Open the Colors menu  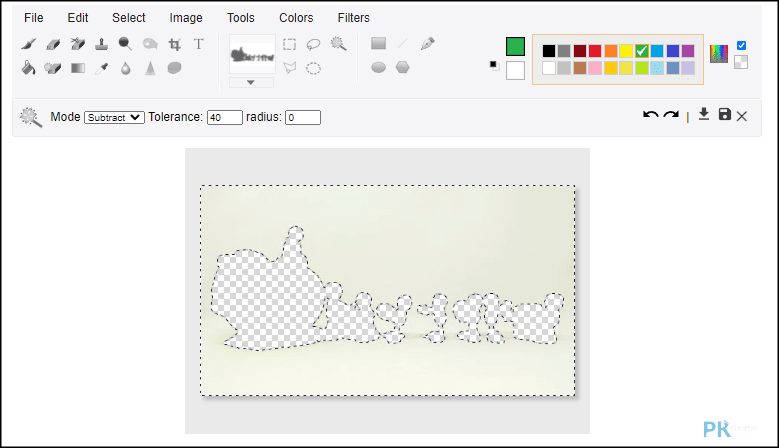coord(296,18)
